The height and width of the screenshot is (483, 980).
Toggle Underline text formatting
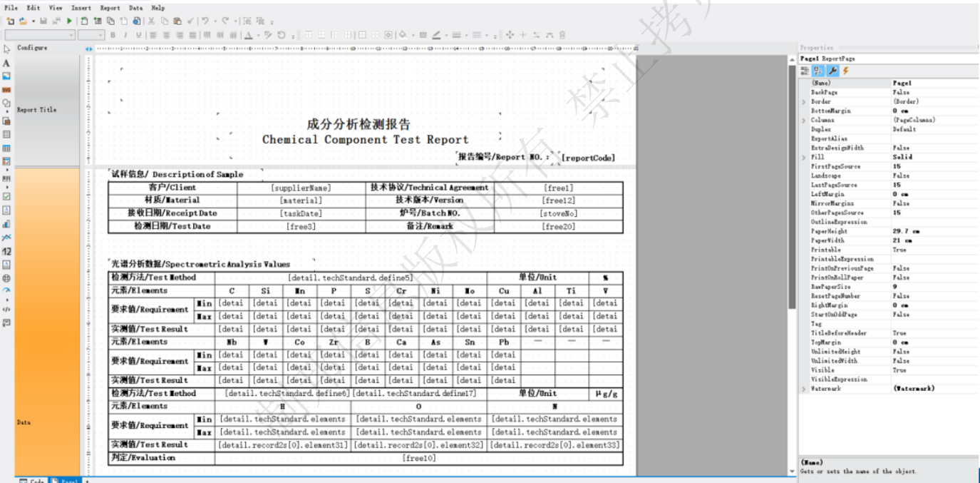pos(138,35)
